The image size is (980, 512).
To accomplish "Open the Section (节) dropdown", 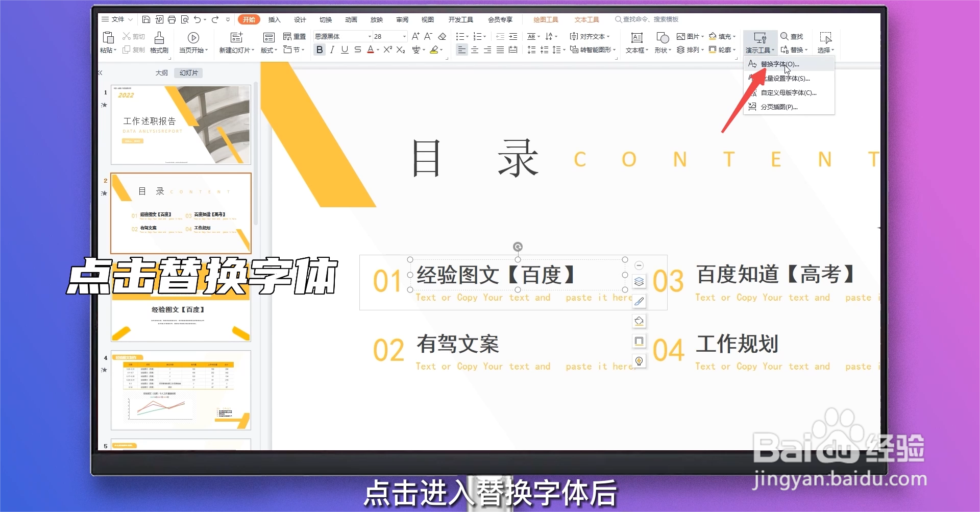I will [294, 50].
